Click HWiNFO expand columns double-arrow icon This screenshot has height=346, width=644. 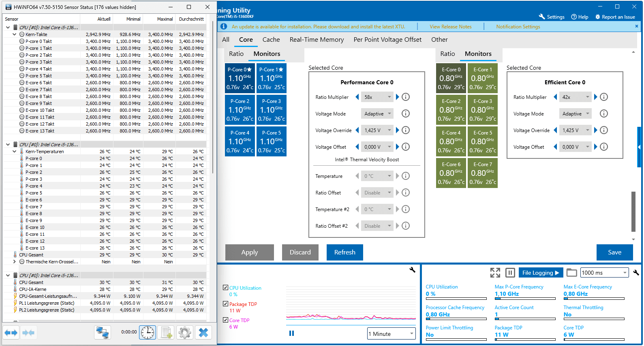coord(11,333)
